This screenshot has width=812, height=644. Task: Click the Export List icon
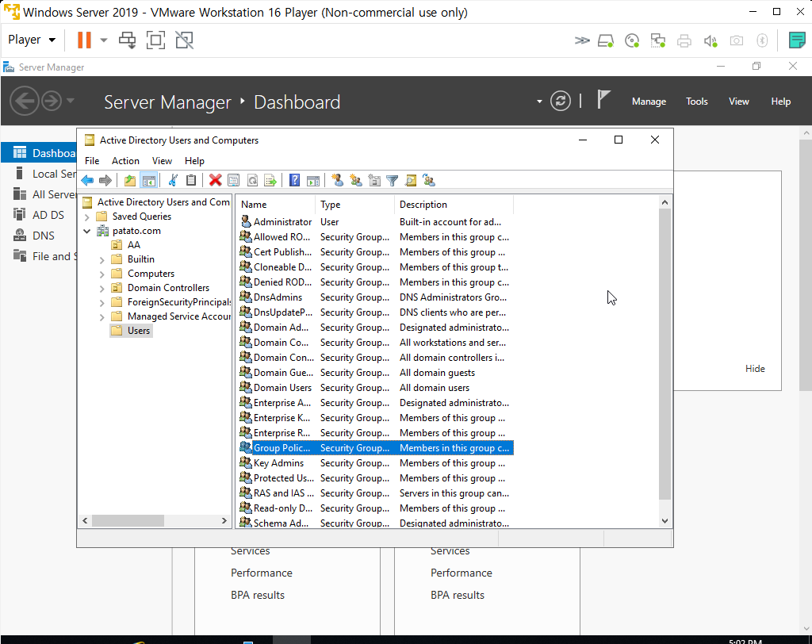270,180
